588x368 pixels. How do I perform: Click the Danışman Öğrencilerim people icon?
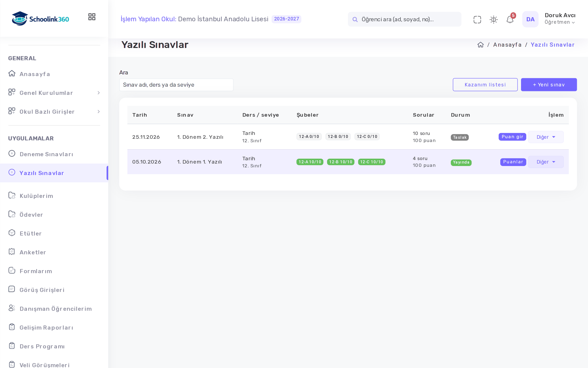(x=12, y=308)
